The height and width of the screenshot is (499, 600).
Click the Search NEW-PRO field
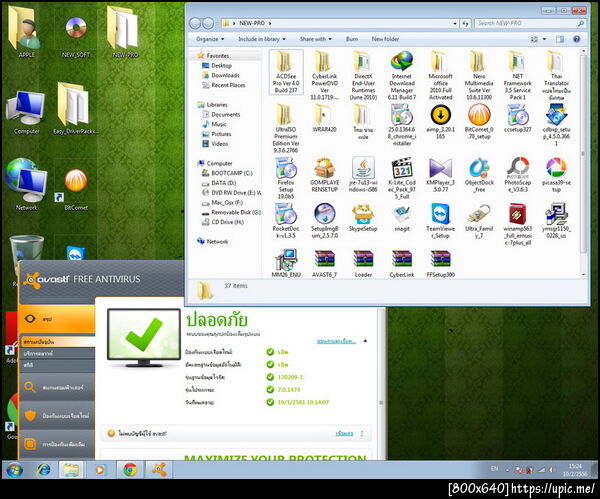tap(530, 23)
